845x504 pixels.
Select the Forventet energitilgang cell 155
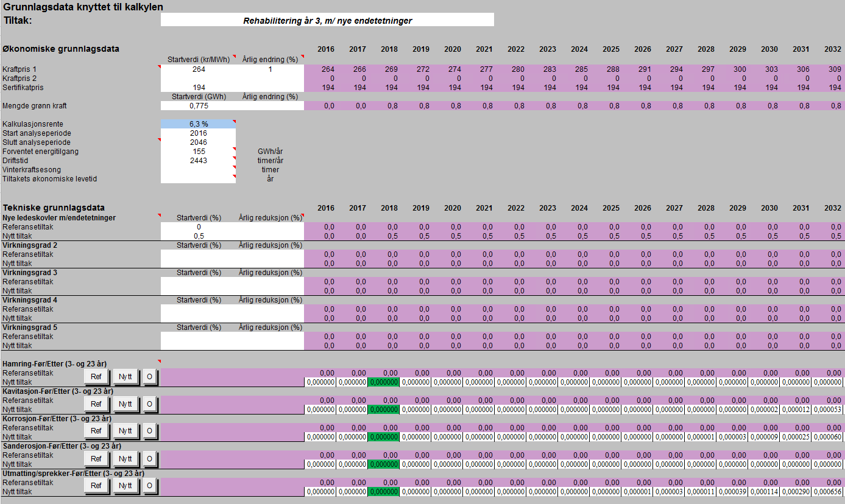(x=198, y=152)
